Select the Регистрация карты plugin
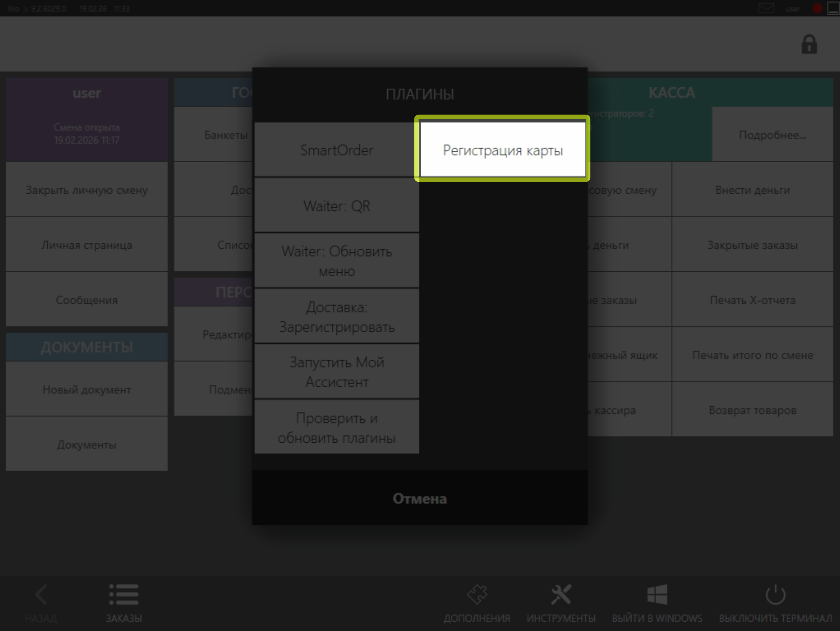Image resolution: width=840 pixels, height=631 pixels. 502,150
